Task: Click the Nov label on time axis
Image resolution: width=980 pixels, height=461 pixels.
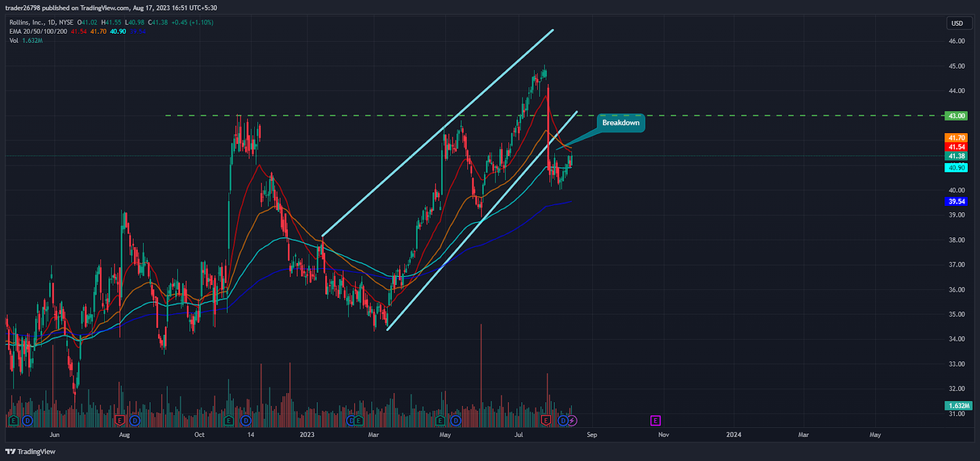Action: 663,435
